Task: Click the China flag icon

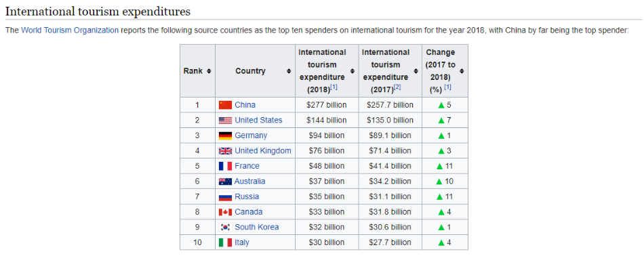Action: click(x=225, y=105)
